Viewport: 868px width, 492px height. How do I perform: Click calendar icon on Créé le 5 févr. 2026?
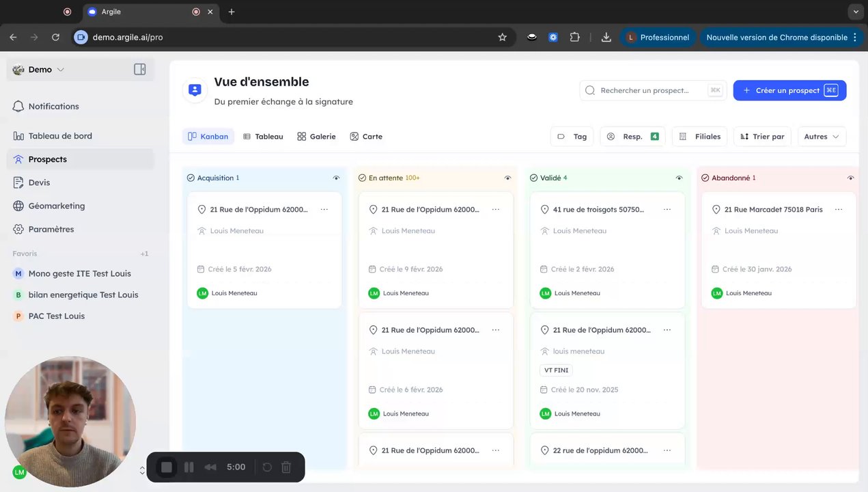(201, 269)
